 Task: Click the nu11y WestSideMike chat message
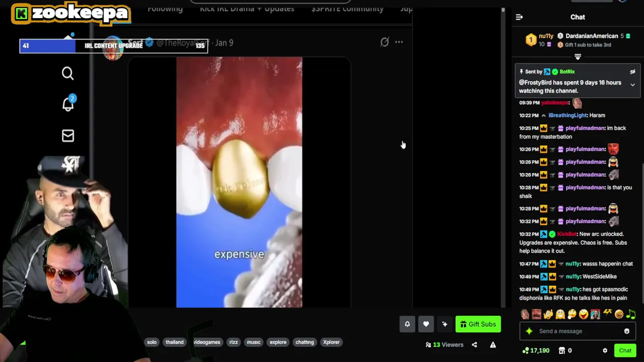[x=568, y=277]
